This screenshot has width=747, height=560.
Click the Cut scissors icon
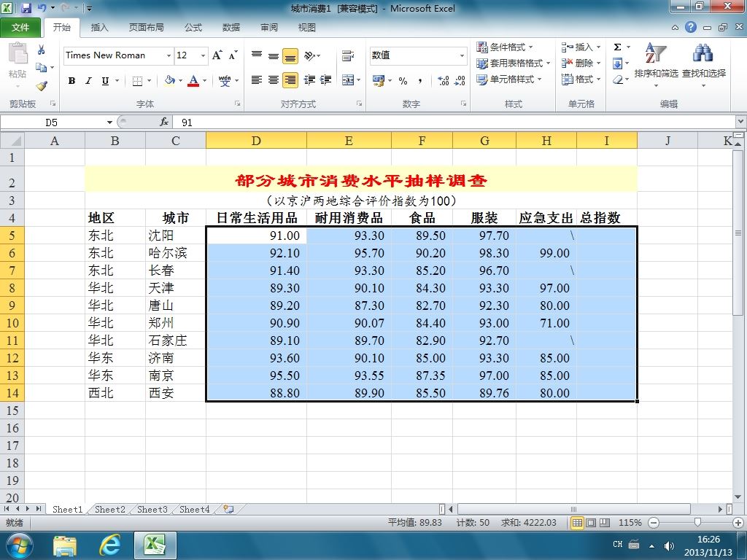(42, 50)
